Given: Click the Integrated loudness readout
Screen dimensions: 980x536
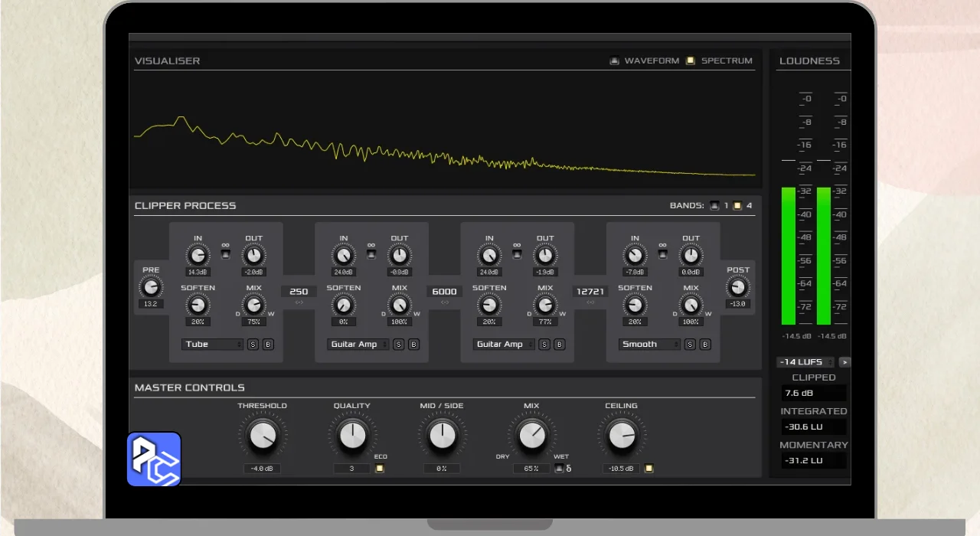Looking at the screenshot, I should 813,427.
